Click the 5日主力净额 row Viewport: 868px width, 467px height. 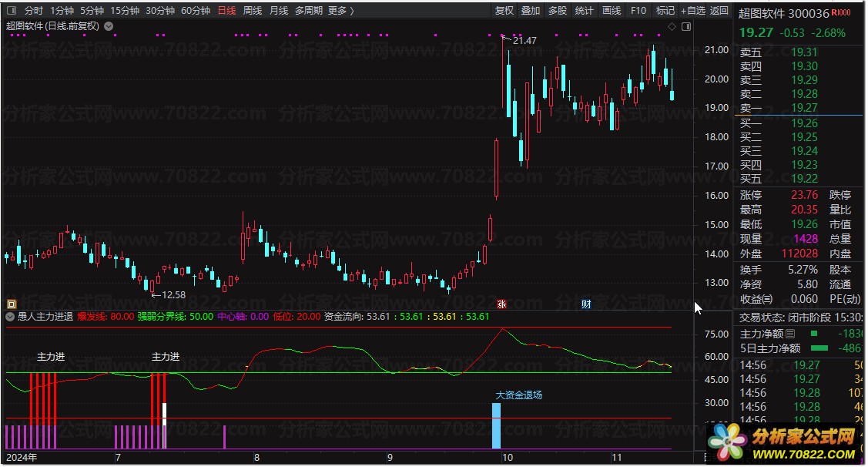pyautogui.click(x=800, y=348)
